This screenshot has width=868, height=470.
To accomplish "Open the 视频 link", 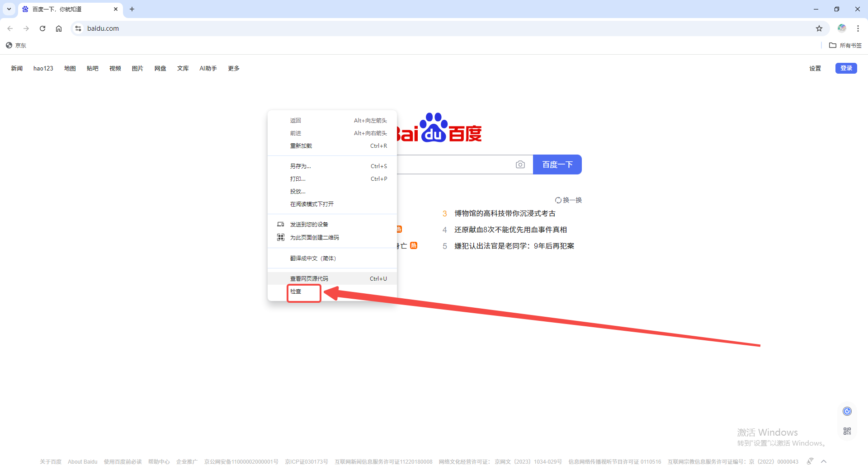I will [x=115, y=68].
